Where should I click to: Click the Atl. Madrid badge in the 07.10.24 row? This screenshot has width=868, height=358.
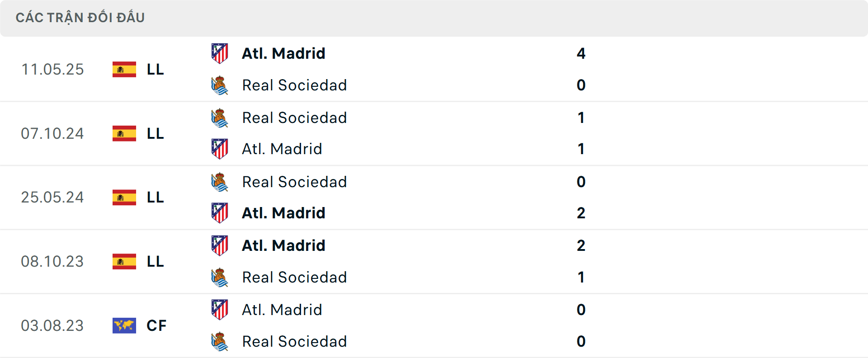click(x=220, y=148)
